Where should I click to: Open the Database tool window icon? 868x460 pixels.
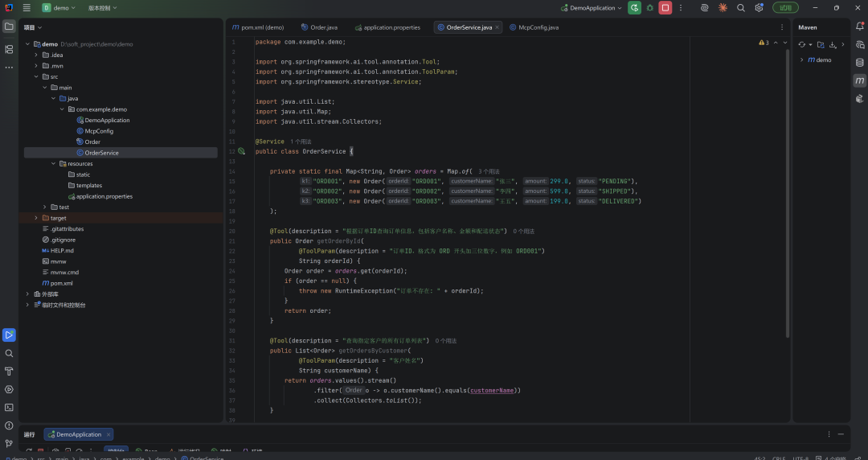pyautogui.click(x=859, y=62)
